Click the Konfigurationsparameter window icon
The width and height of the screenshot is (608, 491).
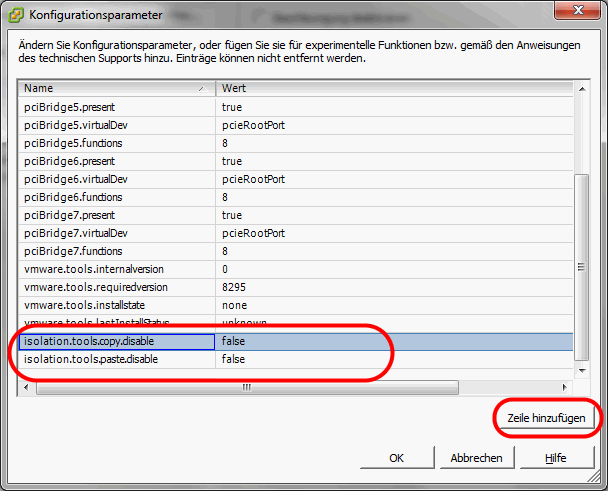17,14
